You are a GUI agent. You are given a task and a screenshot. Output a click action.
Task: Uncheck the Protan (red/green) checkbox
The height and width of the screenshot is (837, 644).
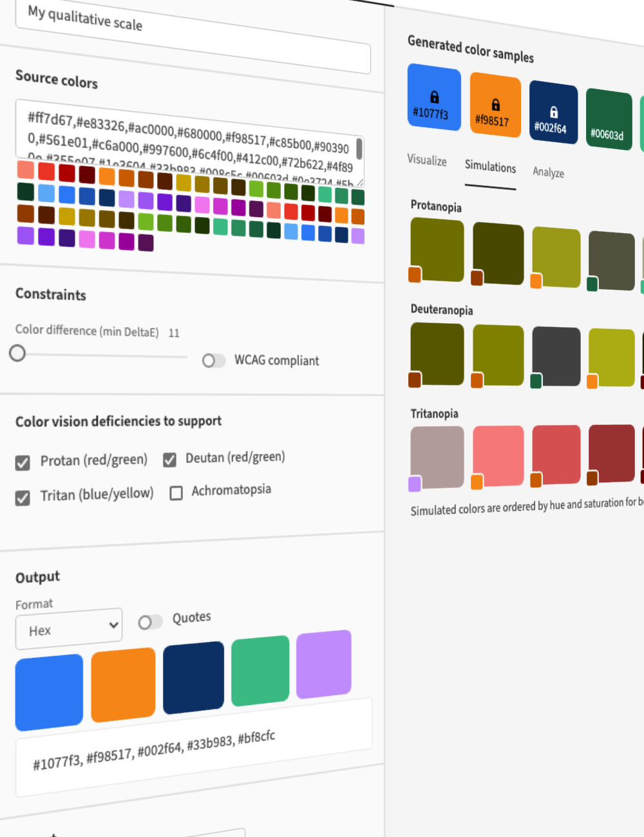[x=23, y=463]
